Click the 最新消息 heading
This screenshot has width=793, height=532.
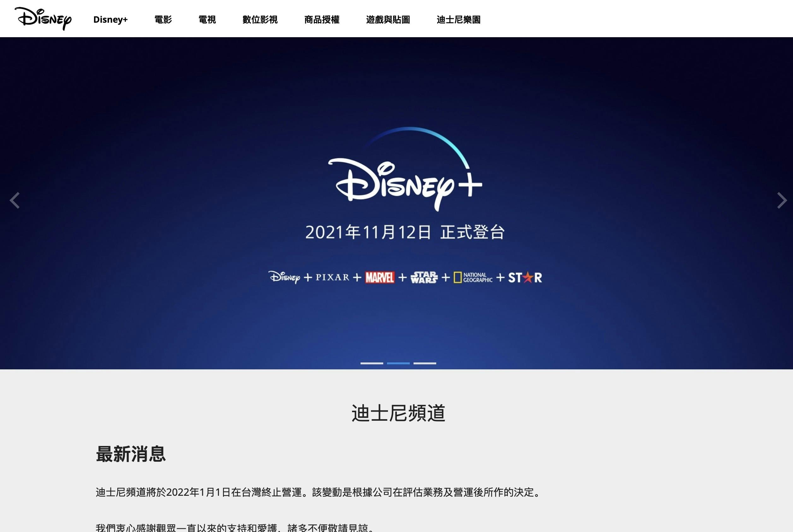click(x=131, y=454)
